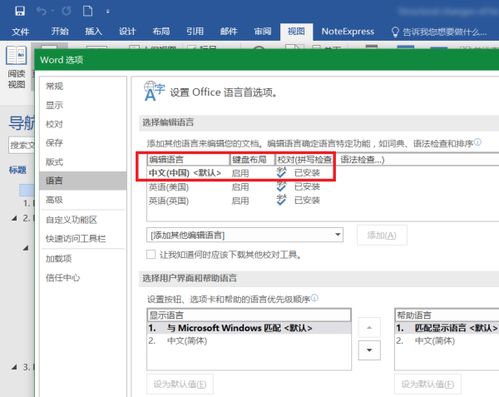Click proofing check icon for 英语(美国)
This screenshot has height=397, width=499.
(281, 186)
